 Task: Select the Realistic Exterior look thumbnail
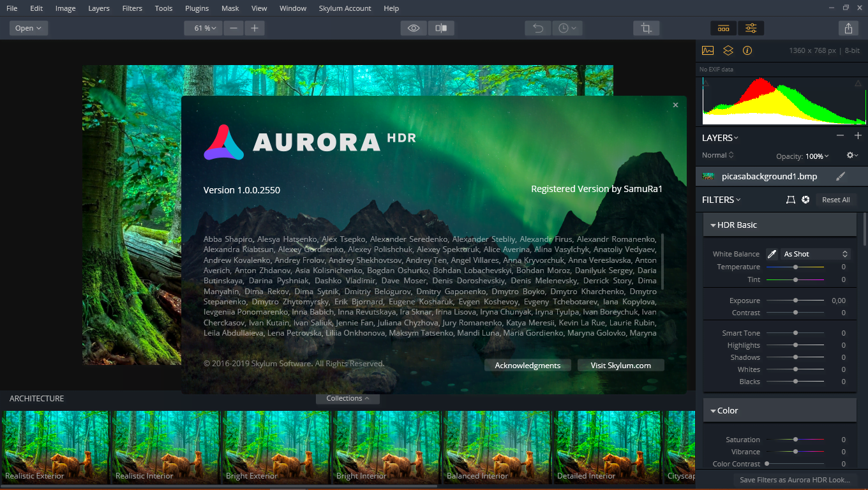(x=55, y=447)
